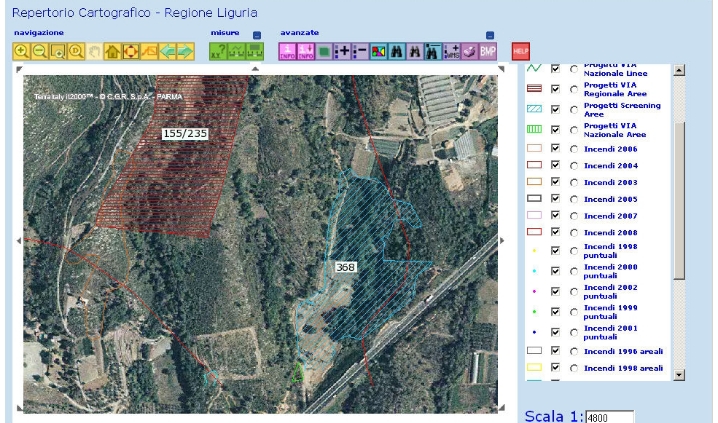Click the eraser clear icon

click(x=469, y=51)
